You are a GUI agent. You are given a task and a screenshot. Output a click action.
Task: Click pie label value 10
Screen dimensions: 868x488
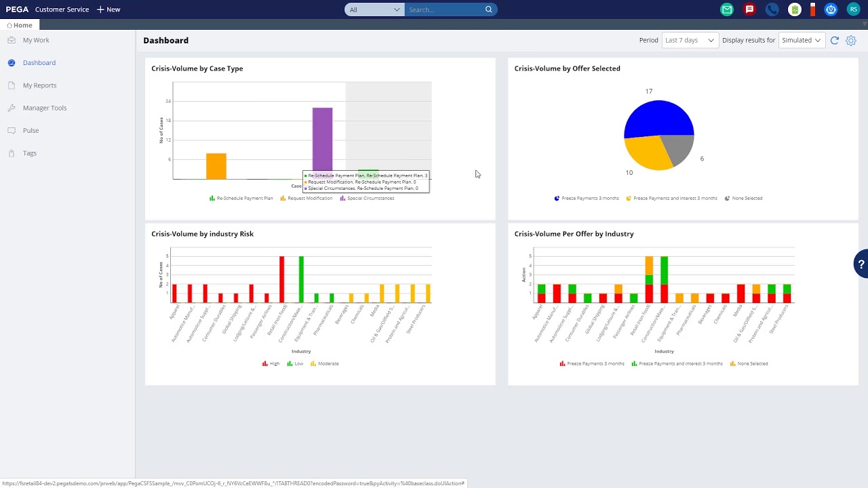click(629, 172)
